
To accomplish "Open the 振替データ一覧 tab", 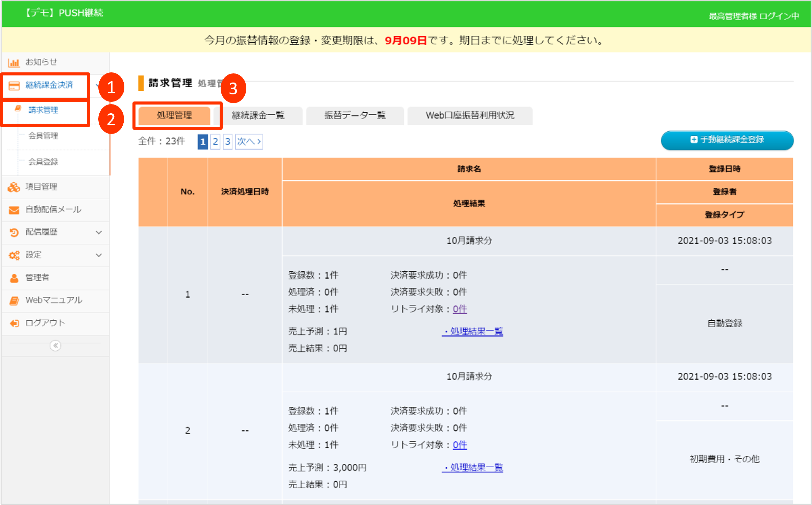I will pyautogui.click(x=355, y=115).
